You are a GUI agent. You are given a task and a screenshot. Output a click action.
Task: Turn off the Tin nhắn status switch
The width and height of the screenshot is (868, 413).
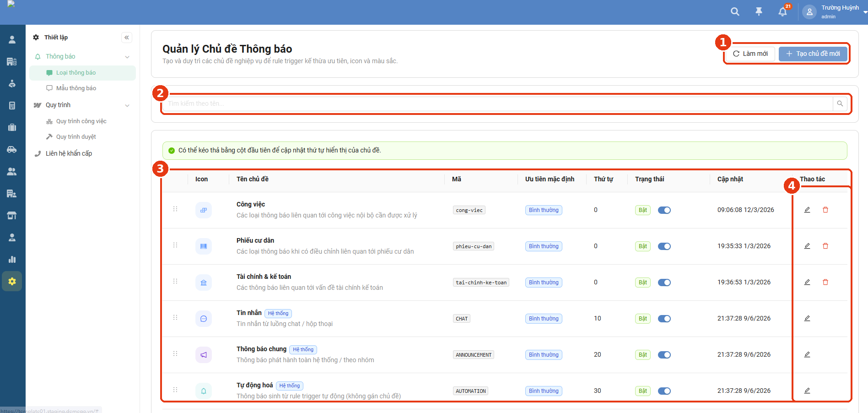pyautogui.click(x=664, y=319)
